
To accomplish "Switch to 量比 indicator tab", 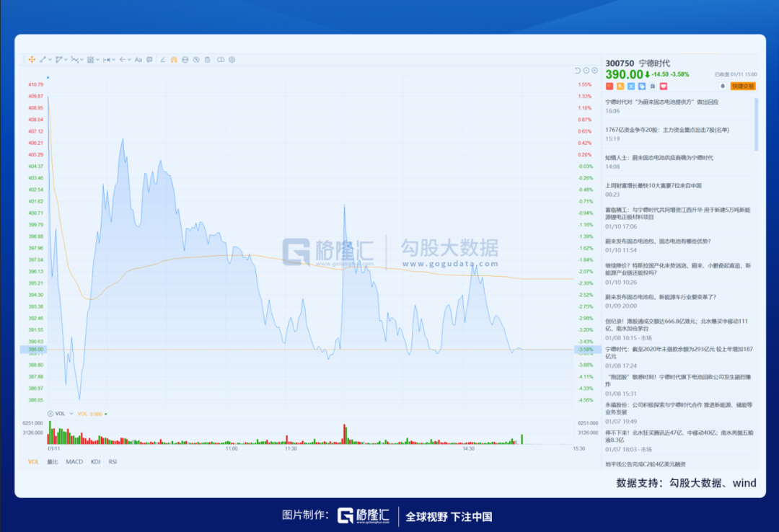I will coord(52,462).
